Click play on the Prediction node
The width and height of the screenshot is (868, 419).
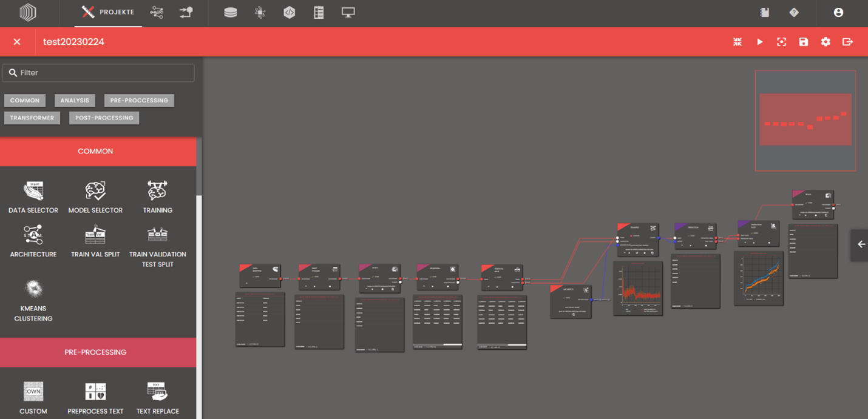(x=690, y=245)
